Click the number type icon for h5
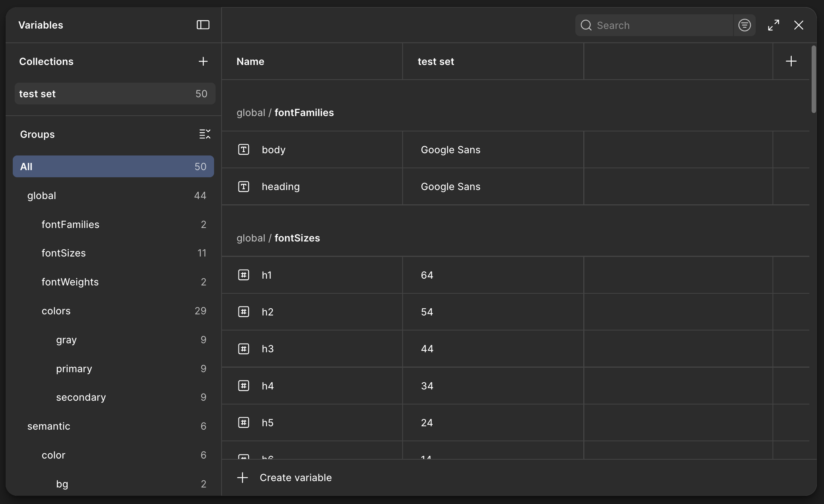The width and height of the screenshot is (824, 504). [243, 423]
